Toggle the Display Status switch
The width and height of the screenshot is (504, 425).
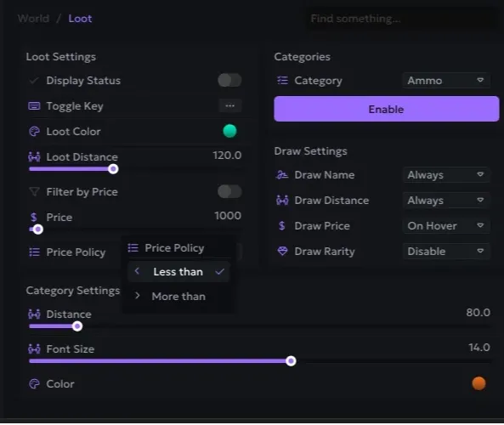tap(229, 81)
